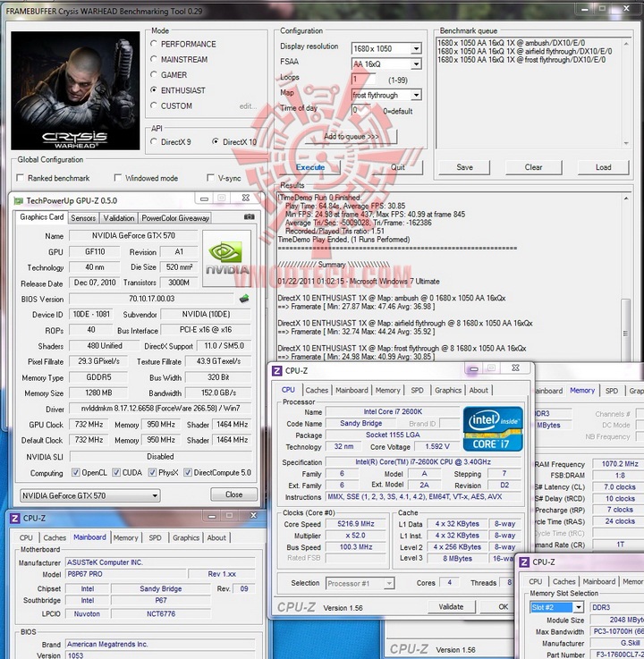Click the custom mode edit link

[248, 106]
